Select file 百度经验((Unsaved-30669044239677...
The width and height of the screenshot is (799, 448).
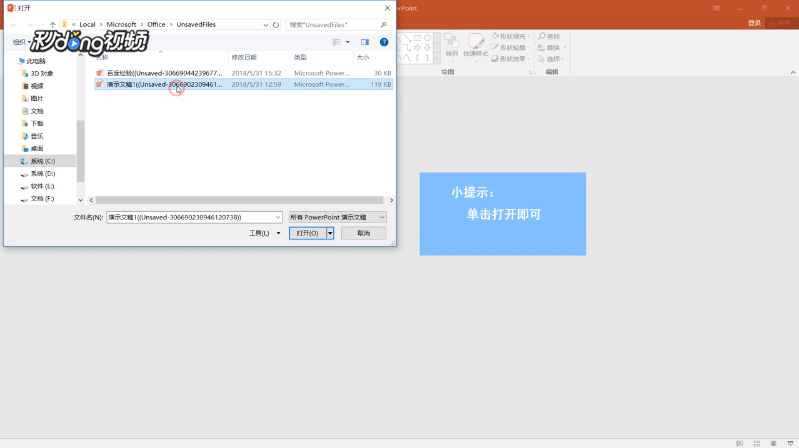pyautogui.click(x=244, y=73)
